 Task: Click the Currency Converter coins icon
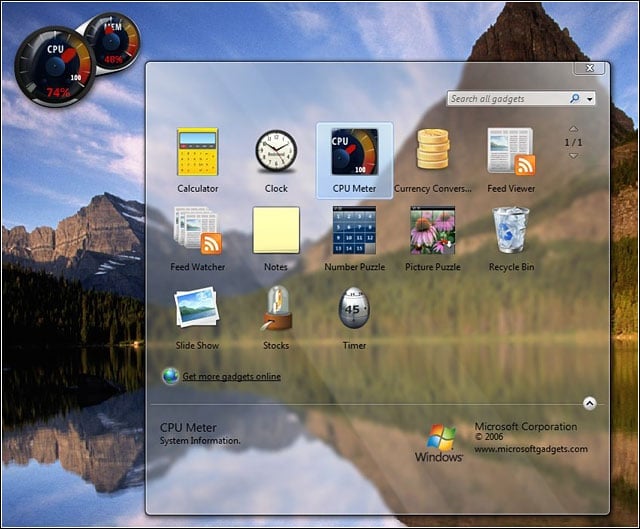coord(433,149)
